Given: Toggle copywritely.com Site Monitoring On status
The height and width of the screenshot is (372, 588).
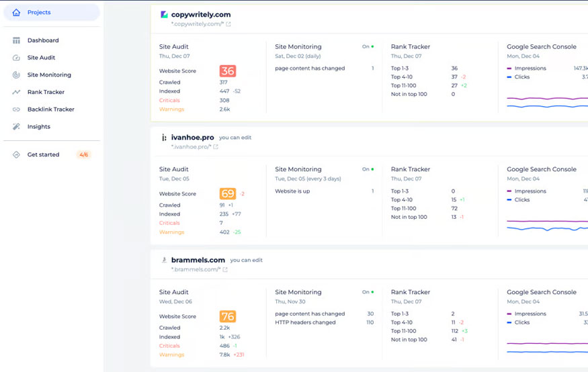Looking at the screenshot, I should click(368, 47).
